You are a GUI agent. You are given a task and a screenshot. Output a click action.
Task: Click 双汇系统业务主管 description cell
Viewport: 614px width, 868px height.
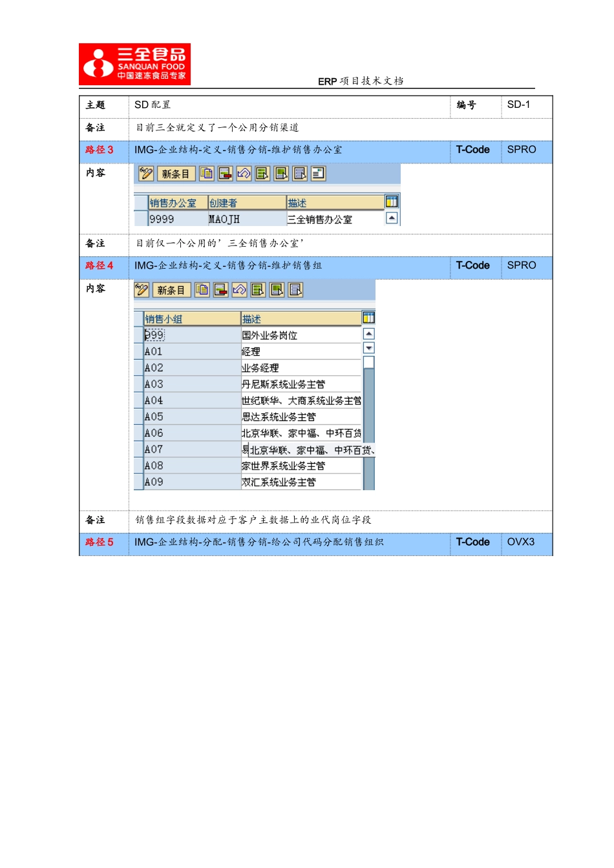tap(301, 482)
